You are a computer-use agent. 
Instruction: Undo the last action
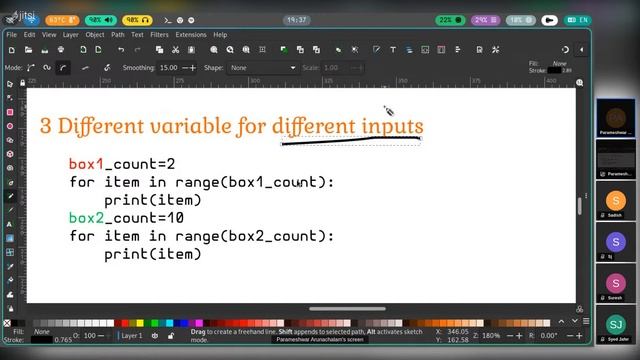(x=121, y=50)
